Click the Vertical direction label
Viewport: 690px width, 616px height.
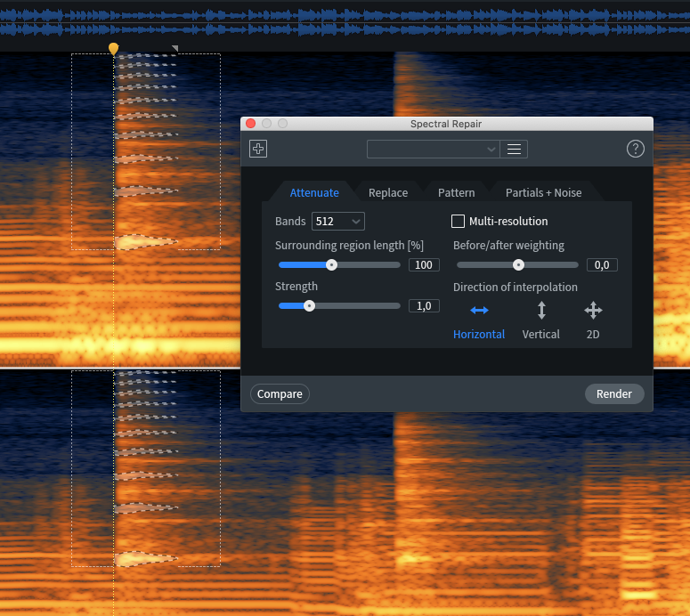click(x=540, y=335)
